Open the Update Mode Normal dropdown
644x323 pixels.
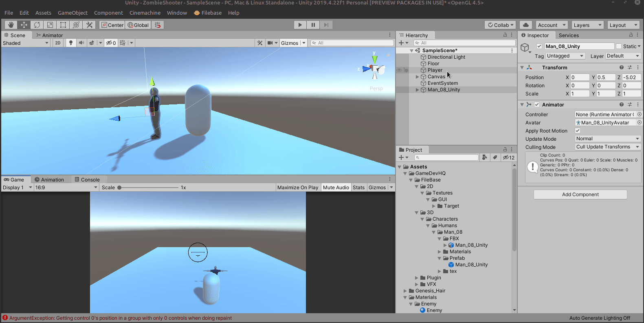(608, 139)
